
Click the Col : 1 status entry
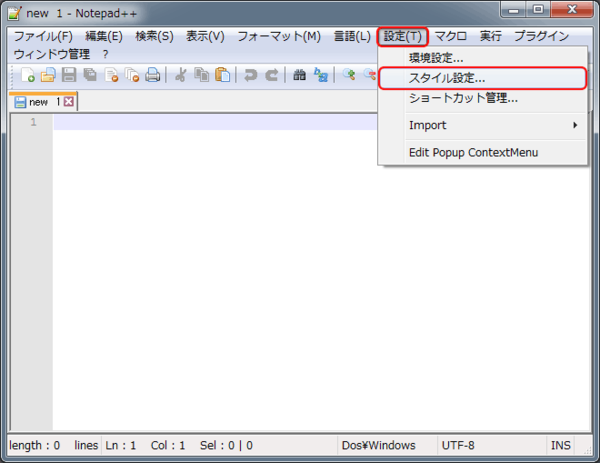pos(168,445)
